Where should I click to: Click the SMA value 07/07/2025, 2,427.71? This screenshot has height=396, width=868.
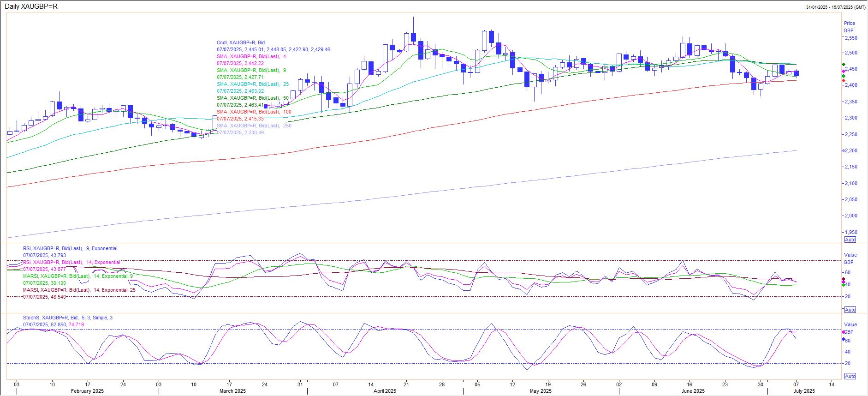[240, 77]
